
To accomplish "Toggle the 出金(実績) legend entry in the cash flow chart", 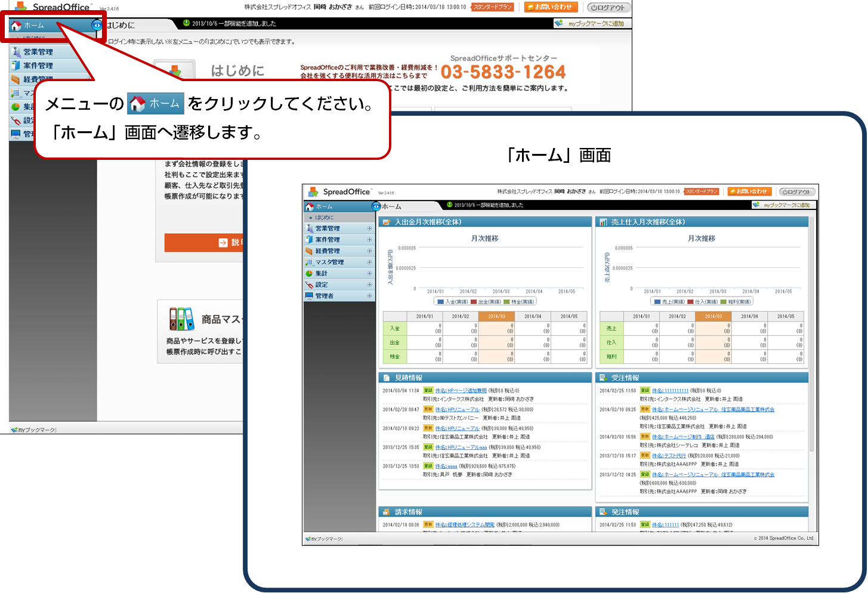I will pyautogui.click(x=485, y=302).
